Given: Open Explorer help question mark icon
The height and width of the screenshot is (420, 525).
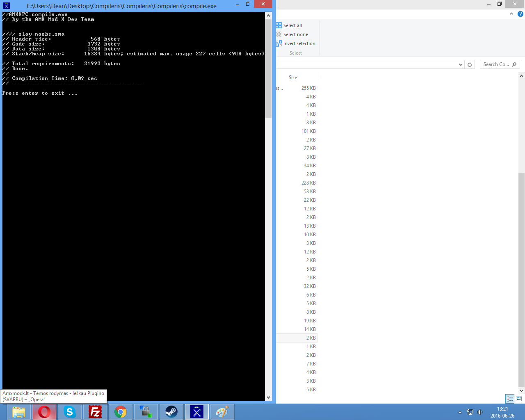Looking at the screenshot, I should tap(520, 14).
